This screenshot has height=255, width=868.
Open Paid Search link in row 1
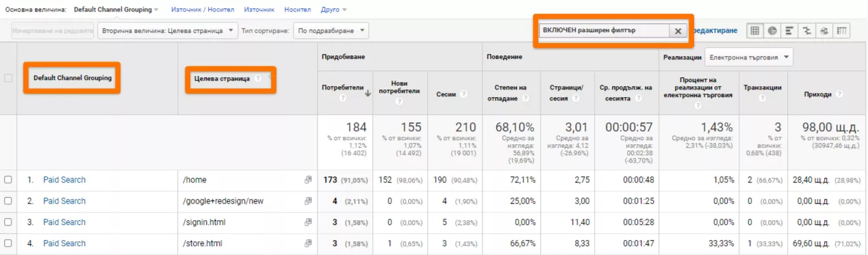64,180
